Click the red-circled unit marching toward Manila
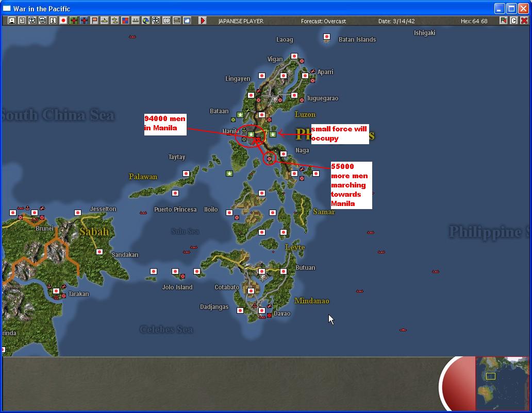 pyautogui.click(x=269, y=159)
